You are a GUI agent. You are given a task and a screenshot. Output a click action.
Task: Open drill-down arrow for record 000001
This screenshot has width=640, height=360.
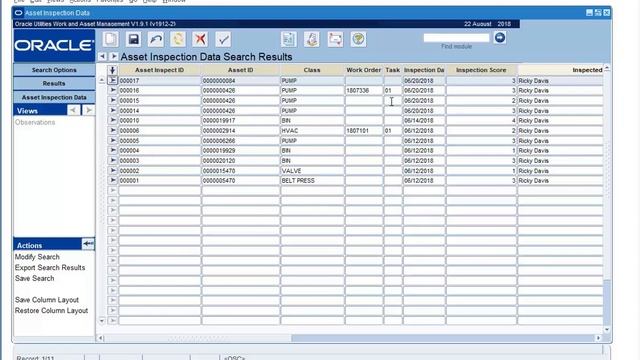113,180
